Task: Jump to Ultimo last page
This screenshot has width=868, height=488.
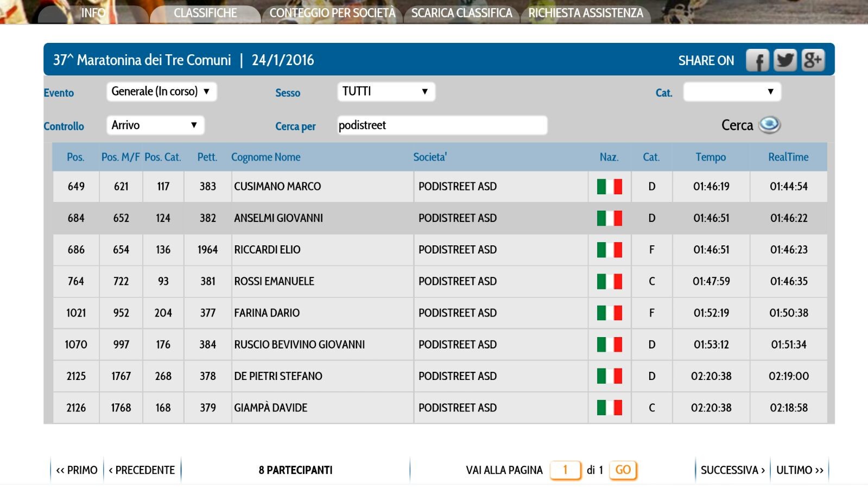Action: pyautogui.click(x=800, y=470)
